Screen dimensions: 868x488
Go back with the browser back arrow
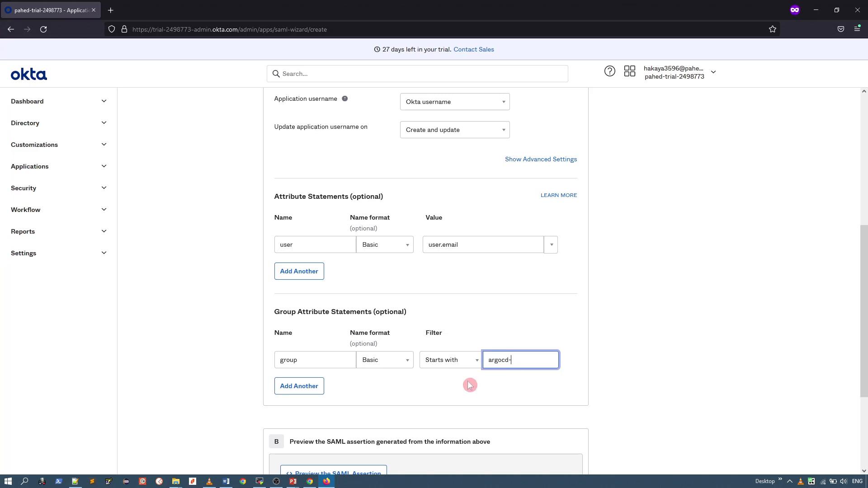pos(11,29)
